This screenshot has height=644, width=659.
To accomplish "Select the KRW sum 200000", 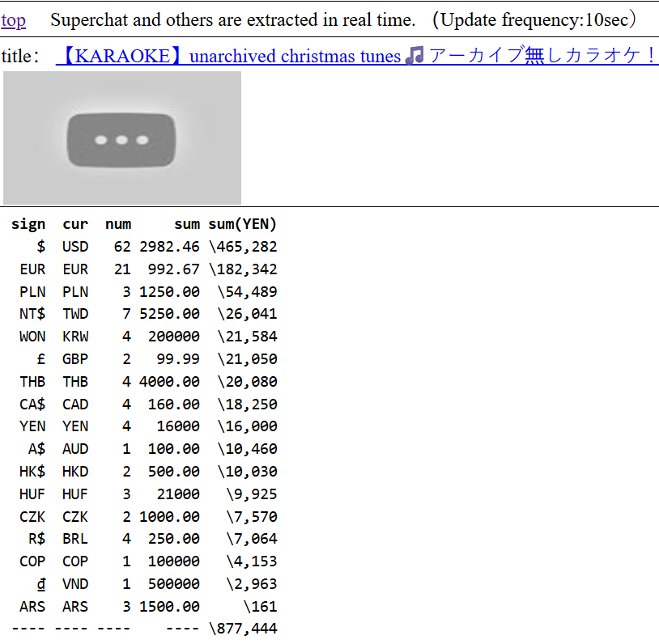I will pyautogui.click(x=173, y=337).
